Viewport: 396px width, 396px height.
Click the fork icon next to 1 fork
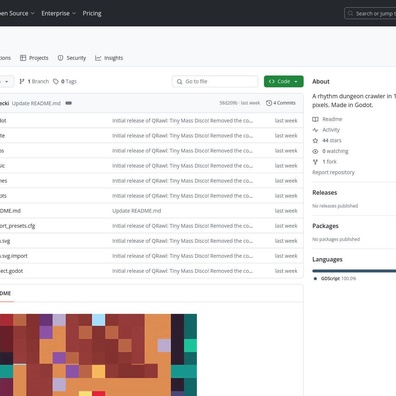pos(315,162)
